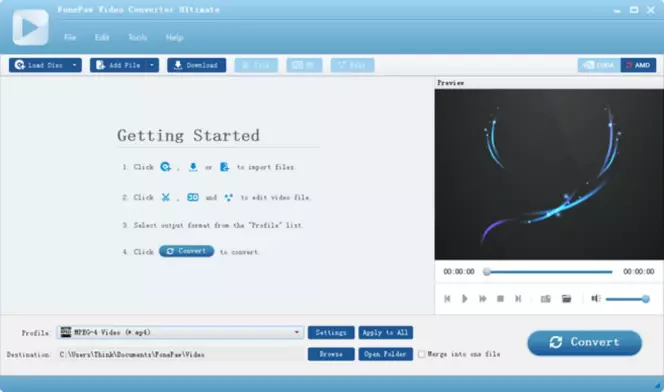Screen dimensions: 664x392
Task: Toggle AMD acceleration button
Action: [638, 65]
